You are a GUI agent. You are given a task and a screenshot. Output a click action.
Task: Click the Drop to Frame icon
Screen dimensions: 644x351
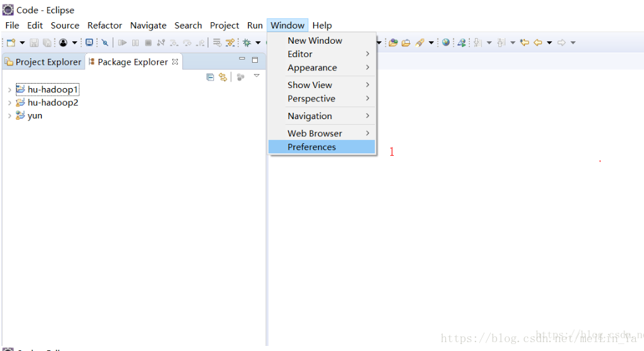(x=217, y=42)
